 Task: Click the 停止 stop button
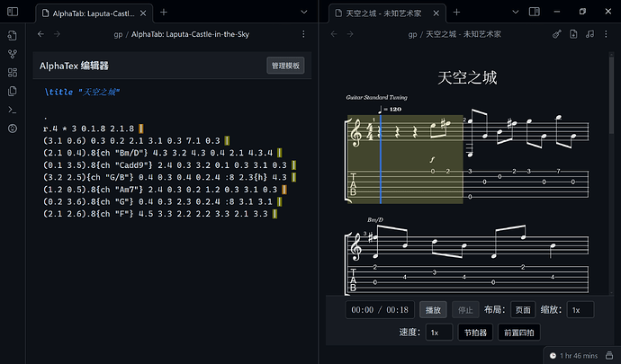tap(466, 310)
